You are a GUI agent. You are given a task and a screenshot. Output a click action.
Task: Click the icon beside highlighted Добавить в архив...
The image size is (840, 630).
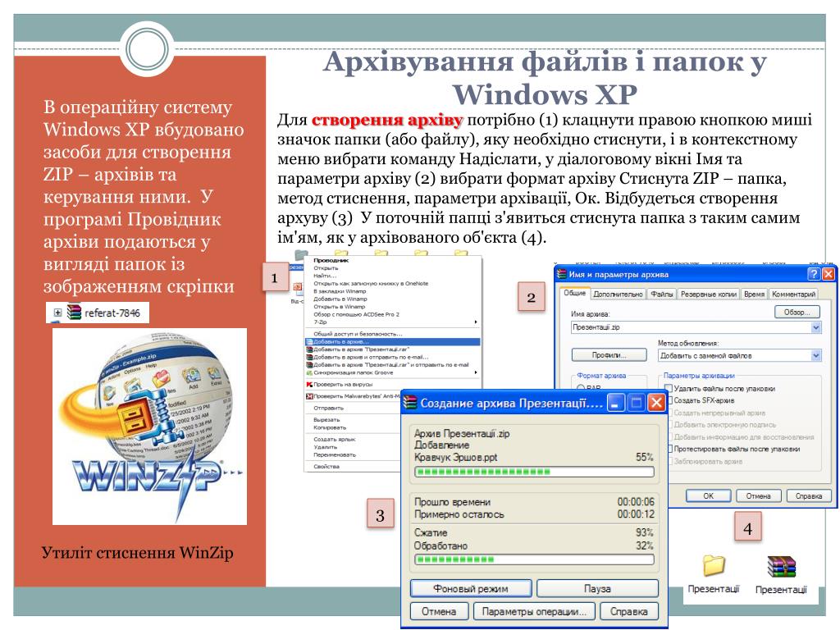309,342
